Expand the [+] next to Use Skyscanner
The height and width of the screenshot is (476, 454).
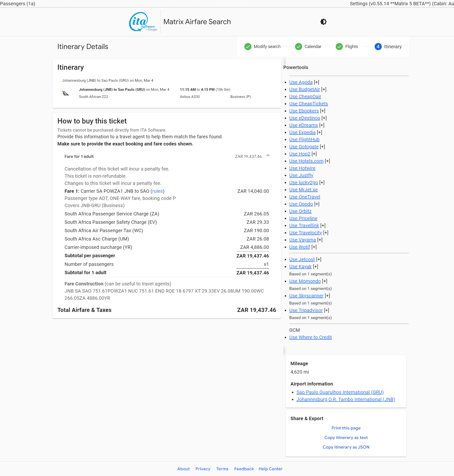click(x=327, y=296)
